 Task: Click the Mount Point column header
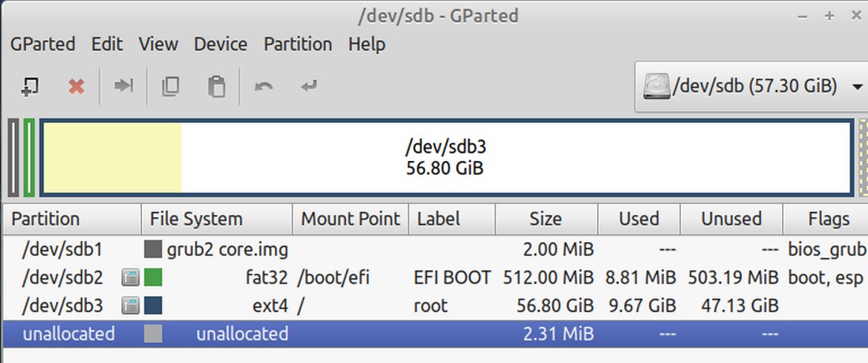click(350, 219)
